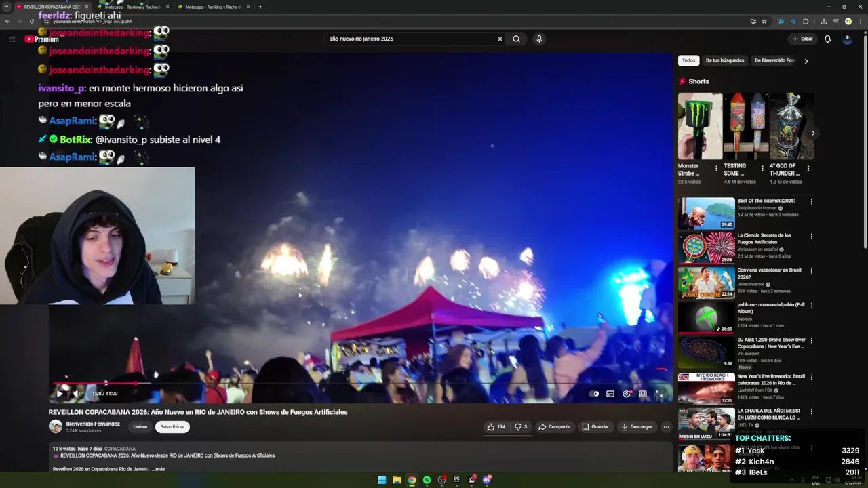
Task: Download video with Descargar button
Action: pyautogui.click(x=637, y=427)
